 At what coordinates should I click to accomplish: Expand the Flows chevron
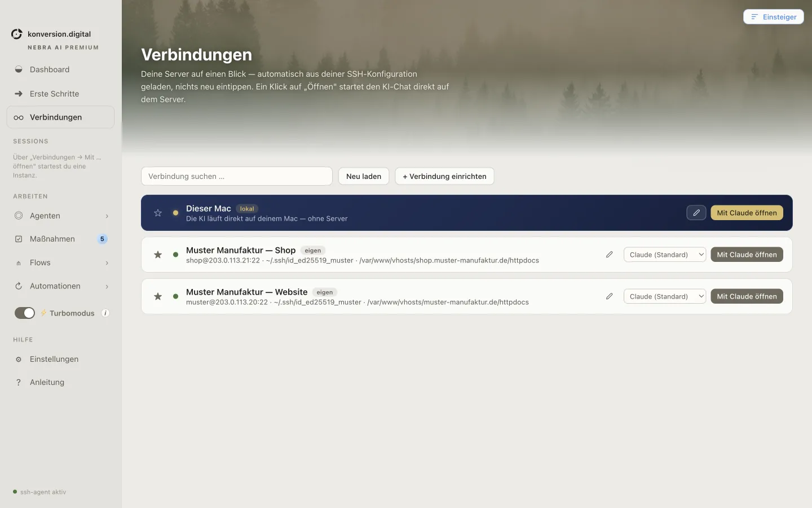click(x=107, y=263)
